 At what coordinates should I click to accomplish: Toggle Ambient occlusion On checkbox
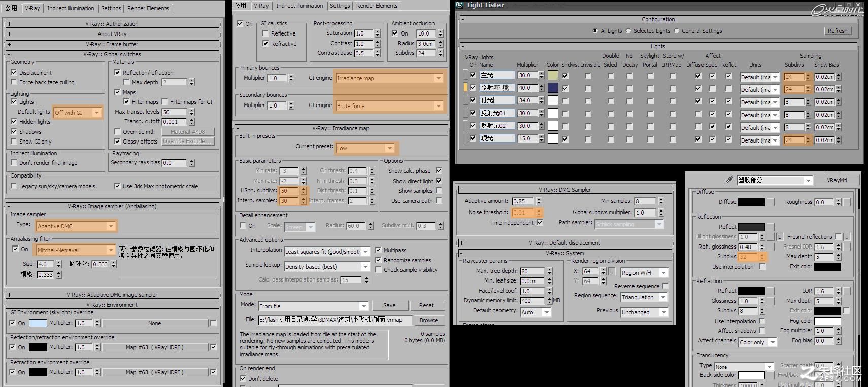pos(395,33)
